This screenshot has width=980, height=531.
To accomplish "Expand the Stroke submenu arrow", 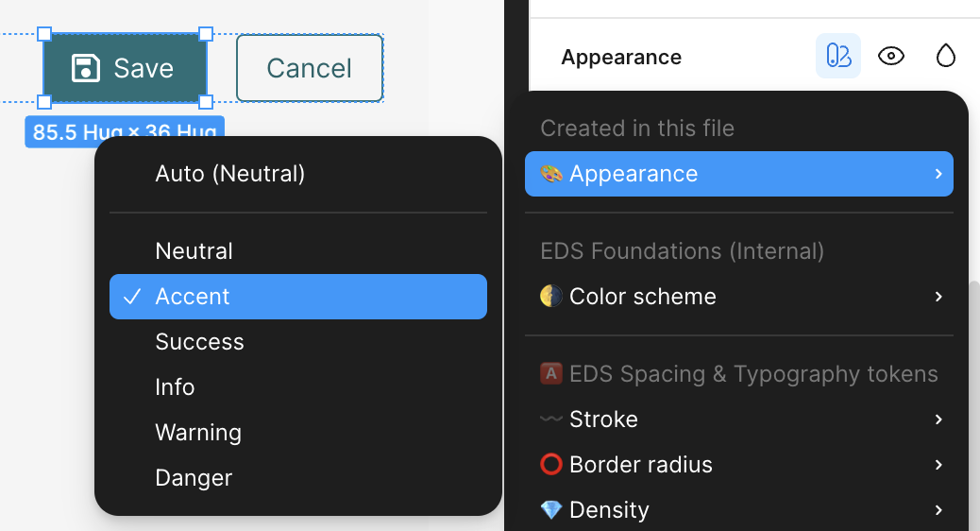I will tap(938, 420).
